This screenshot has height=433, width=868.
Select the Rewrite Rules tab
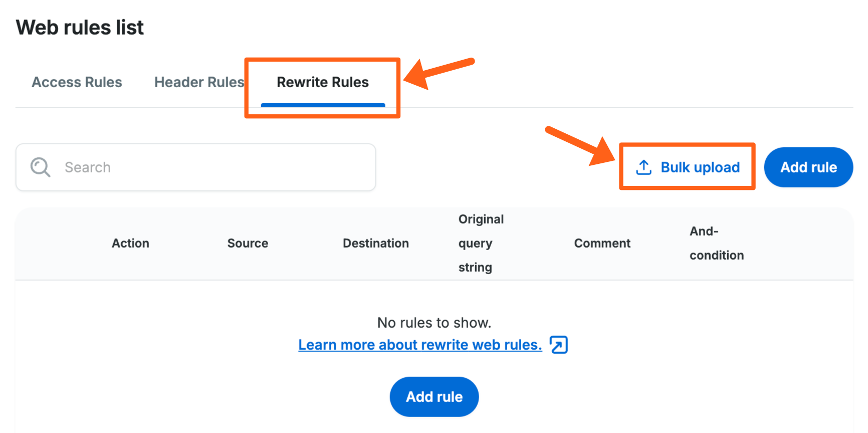pyautogui.click(x=323, y=82)
